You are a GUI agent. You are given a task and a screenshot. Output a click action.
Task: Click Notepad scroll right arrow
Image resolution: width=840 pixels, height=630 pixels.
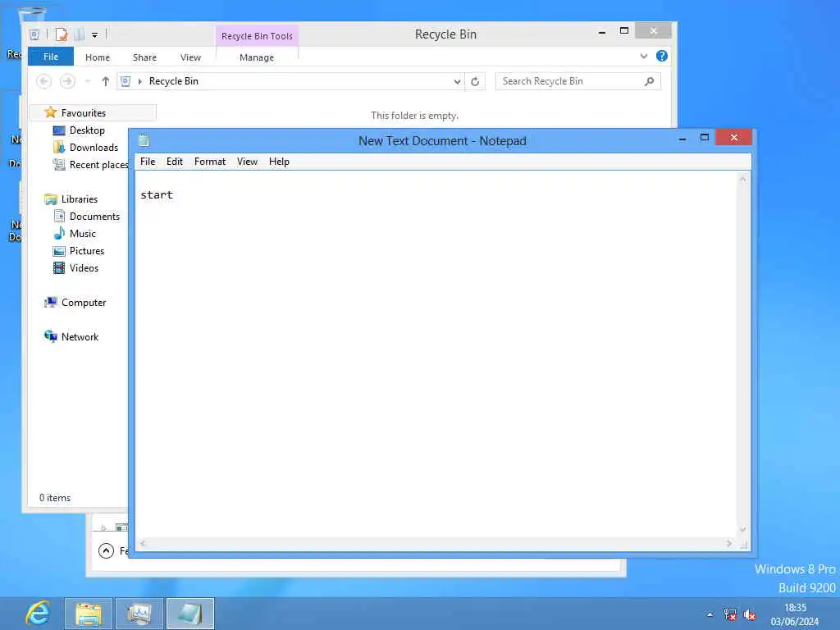coord(728,543)
